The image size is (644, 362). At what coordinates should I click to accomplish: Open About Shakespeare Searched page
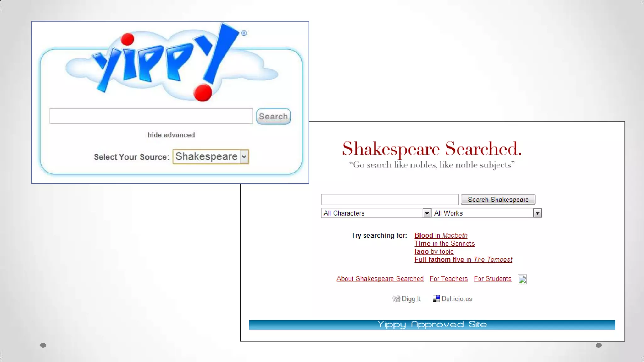pyautogui.click(x=380, y=279)
